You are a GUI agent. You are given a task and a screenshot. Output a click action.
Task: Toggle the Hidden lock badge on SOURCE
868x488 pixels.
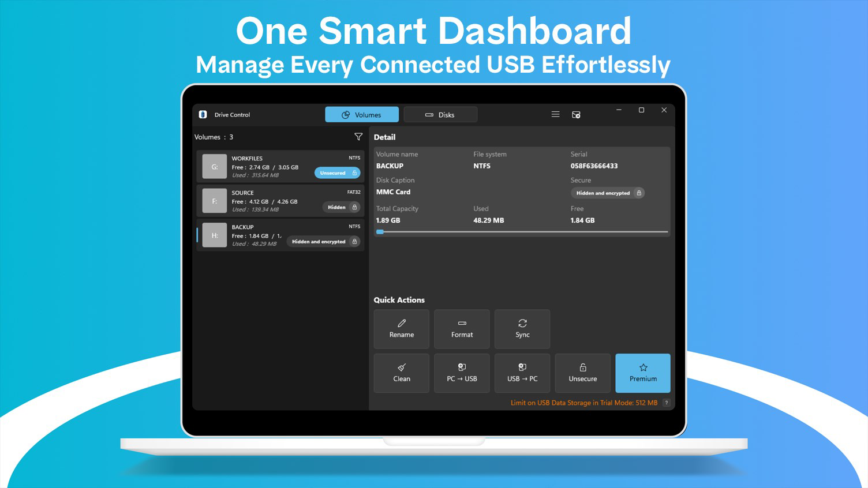pyautogui.click(x=342, y=207)
